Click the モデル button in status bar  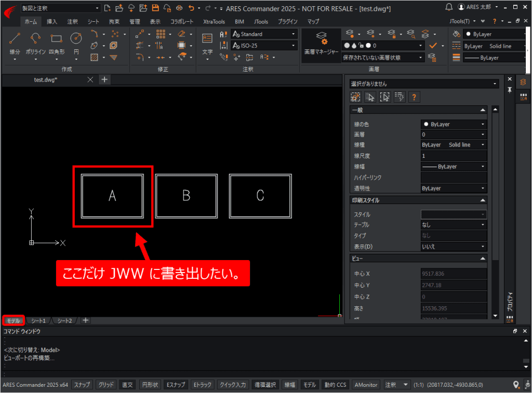(310, 385)
